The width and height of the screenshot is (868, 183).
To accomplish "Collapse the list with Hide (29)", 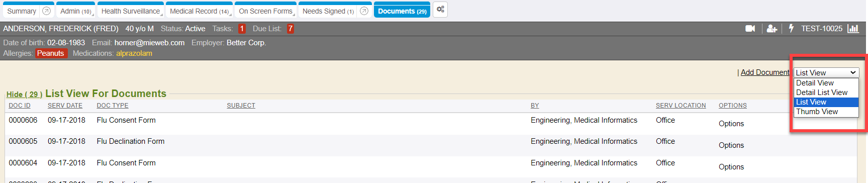I will click(x=24, y=95).
